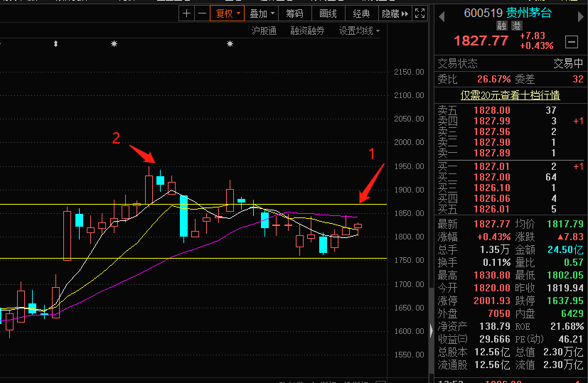Screen dimensions: 588x383
Task: Click 最低 value 1802.05
Action: [x=565, y=275]
